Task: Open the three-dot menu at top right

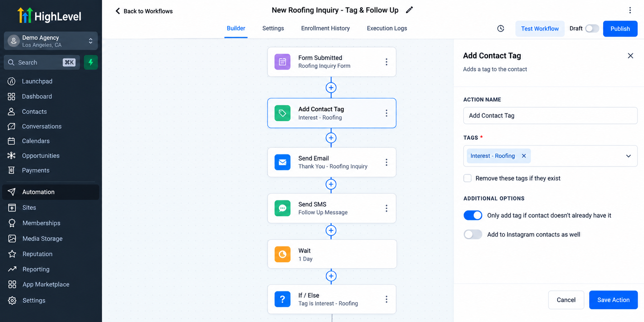Action: click(630, 10)
